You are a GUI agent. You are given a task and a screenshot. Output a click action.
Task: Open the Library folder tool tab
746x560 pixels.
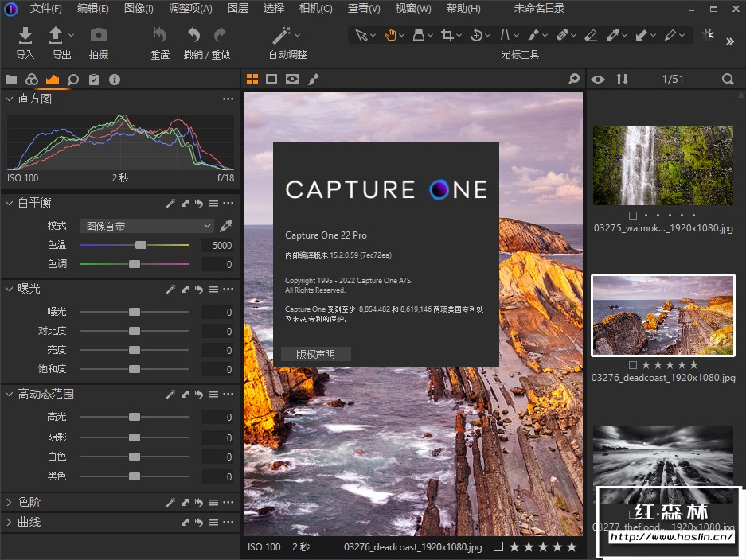click(11, 80)
